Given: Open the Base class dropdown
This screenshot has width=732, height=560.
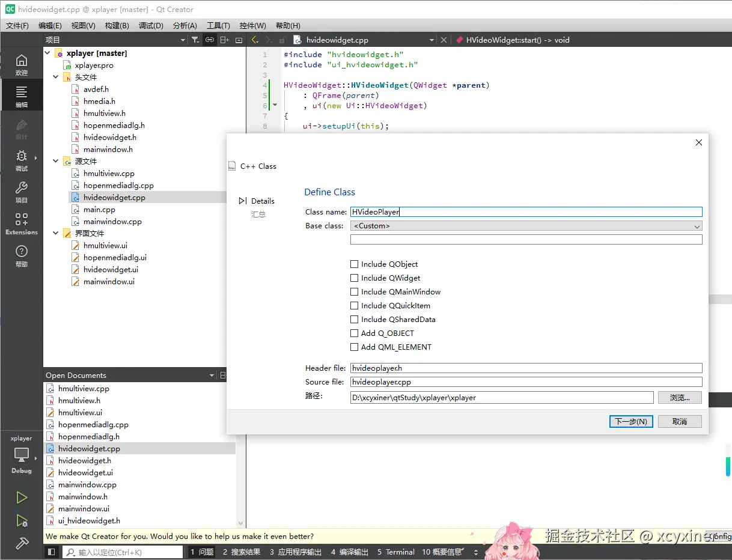Looking at the screenshot, I should click(526, 226).
